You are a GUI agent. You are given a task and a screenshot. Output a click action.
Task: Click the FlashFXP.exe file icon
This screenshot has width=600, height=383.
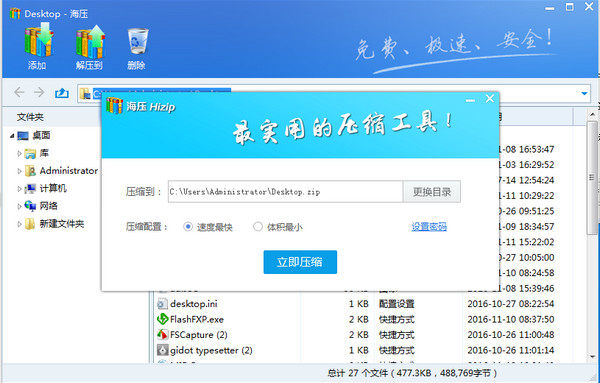click(162, 319)
